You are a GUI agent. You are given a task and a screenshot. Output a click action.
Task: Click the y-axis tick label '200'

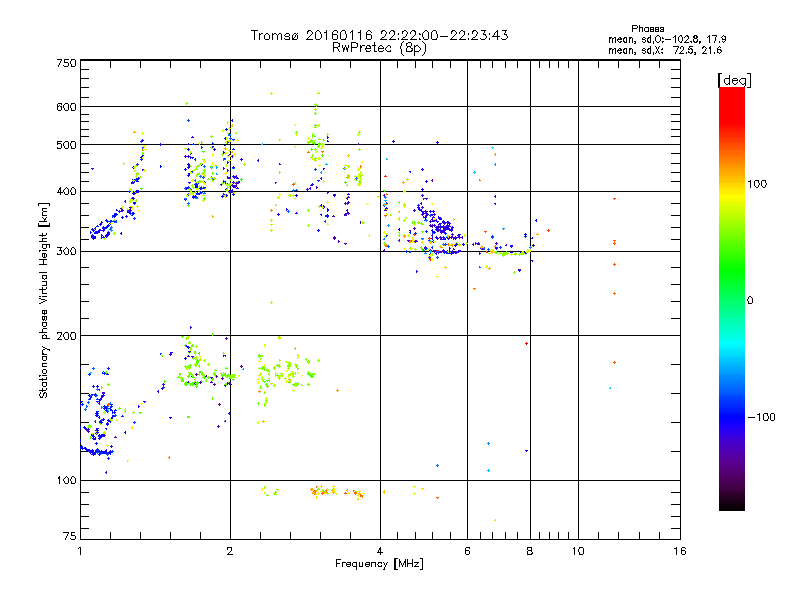pyautogui.click(x=66, y=336)
